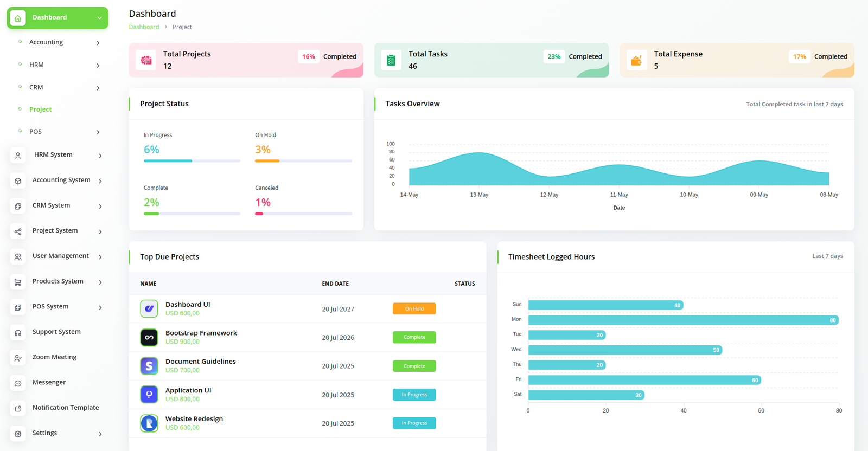Viewport: 868px width, 451px height.
Task: Open the Dashboard UI project logo
Action: coord(149,308)
